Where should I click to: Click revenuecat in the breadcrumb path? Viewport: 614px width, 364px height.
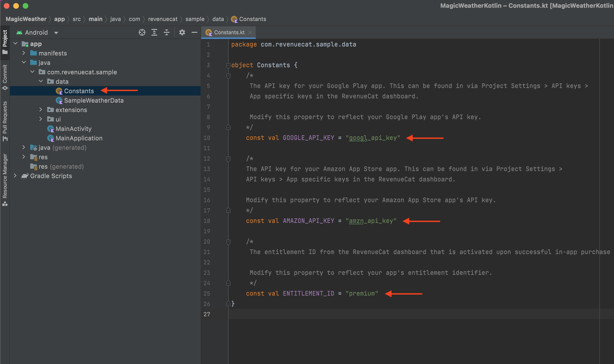162,19
